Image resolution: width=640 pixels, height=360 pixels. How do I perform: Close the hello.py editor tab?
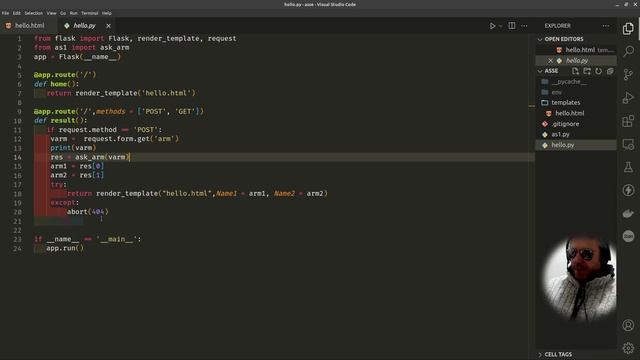[108, 26]
